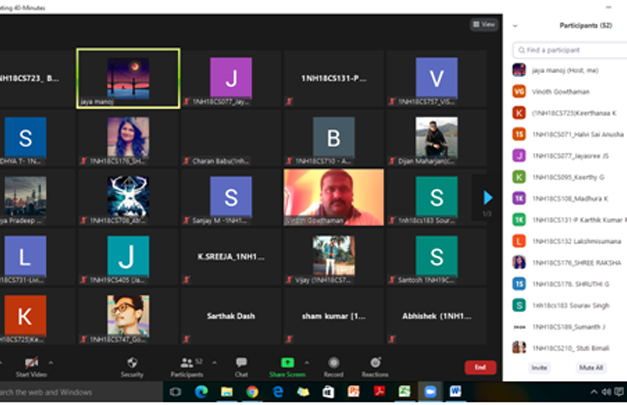Click the Invite button
Image resolution: width=627 pixels, height=405 pixels.
pos(539,368)
